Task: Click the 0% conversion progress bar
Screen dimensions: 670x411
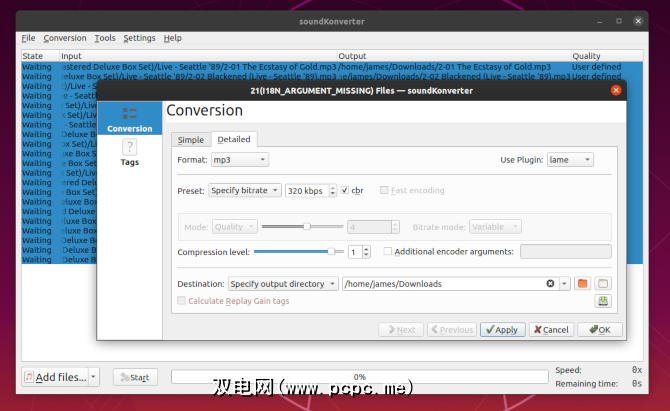Action: (x=360, y=377)
